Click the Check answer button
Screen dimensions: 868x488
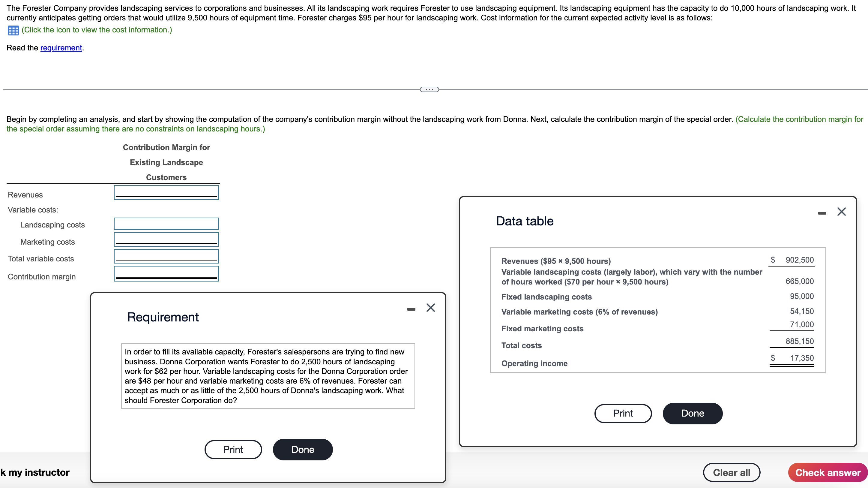pos(828,472)
